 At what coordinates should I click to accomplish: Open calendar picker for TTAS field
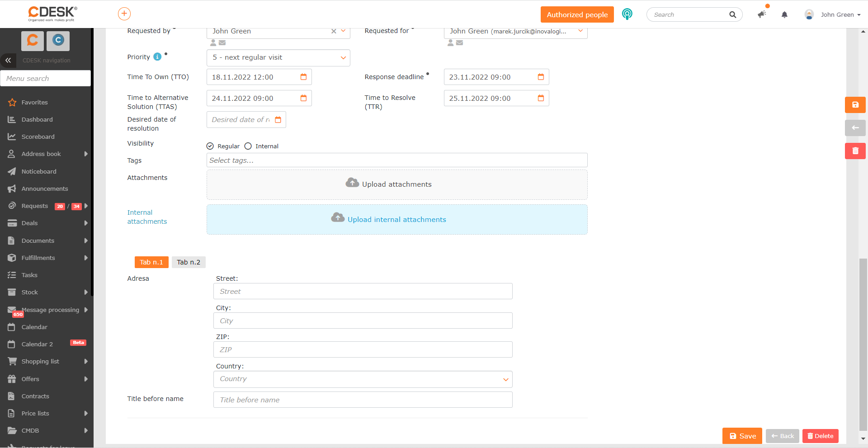pyautogui.click(x=303, y=98)
